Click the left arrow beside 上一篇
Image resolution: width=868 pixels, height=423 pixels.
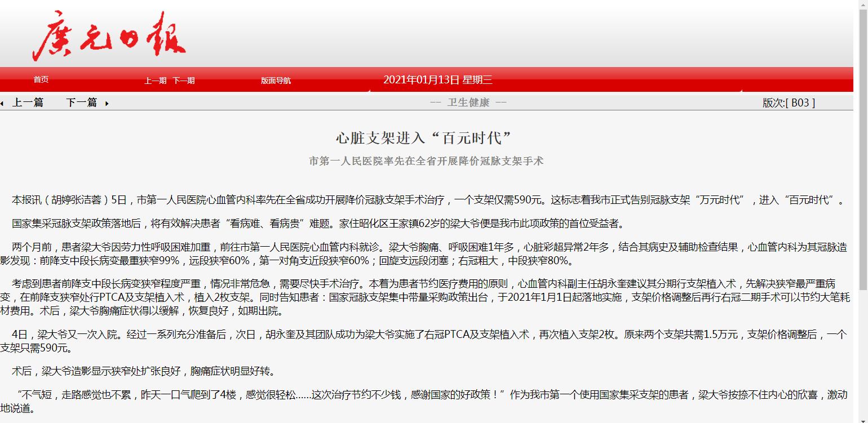pos(2,103)
